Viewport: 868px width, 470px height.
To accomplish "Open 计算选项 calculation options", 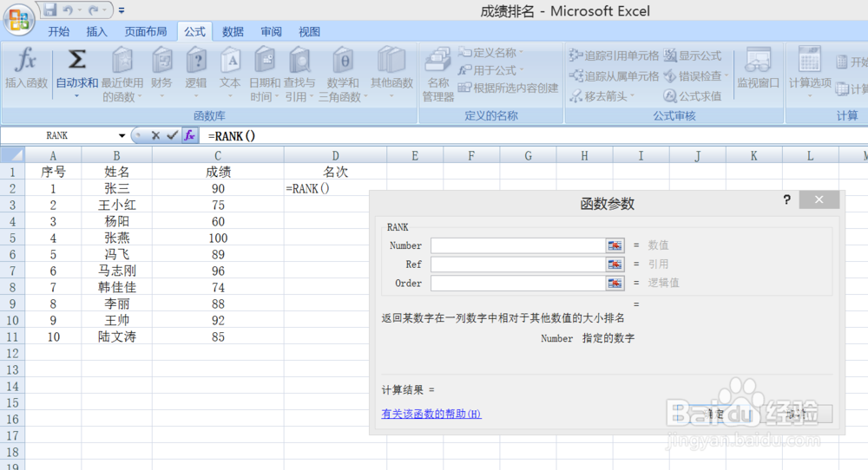I will click(x=810, y=72).
